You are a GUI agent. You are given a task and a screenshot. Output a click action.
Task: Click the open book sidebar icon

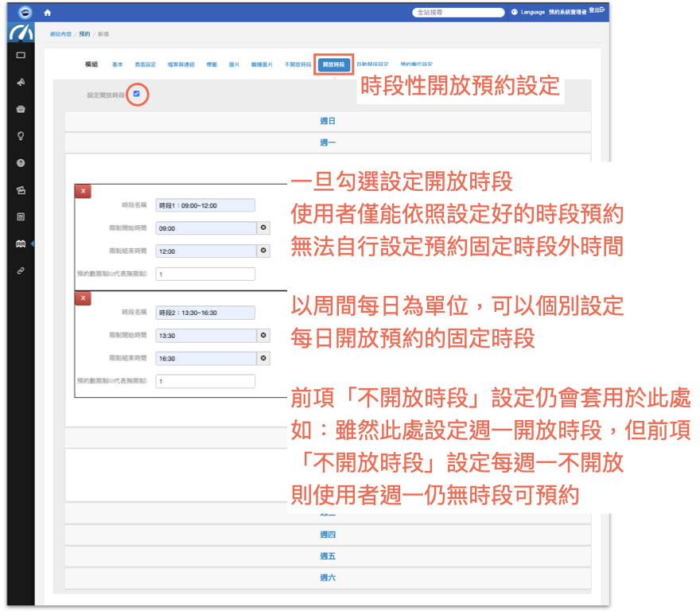tap(21, 243)
